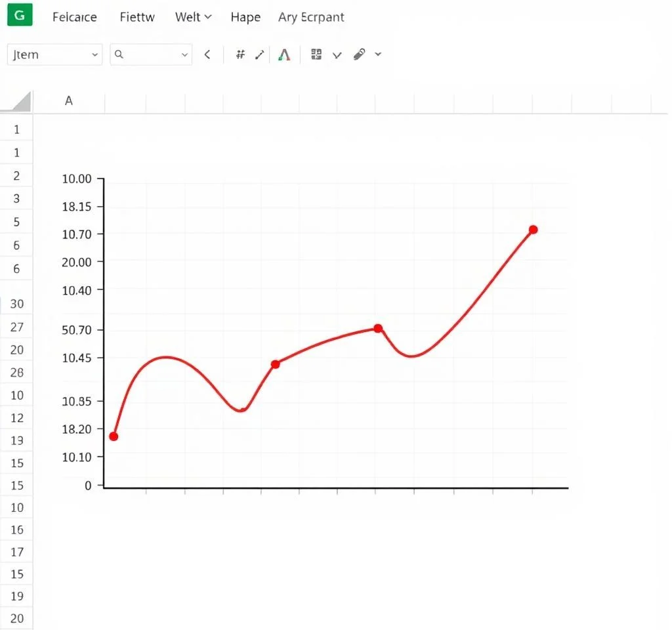
Task: Expand chevron next to the highlight marker
Action: (378, 54)
